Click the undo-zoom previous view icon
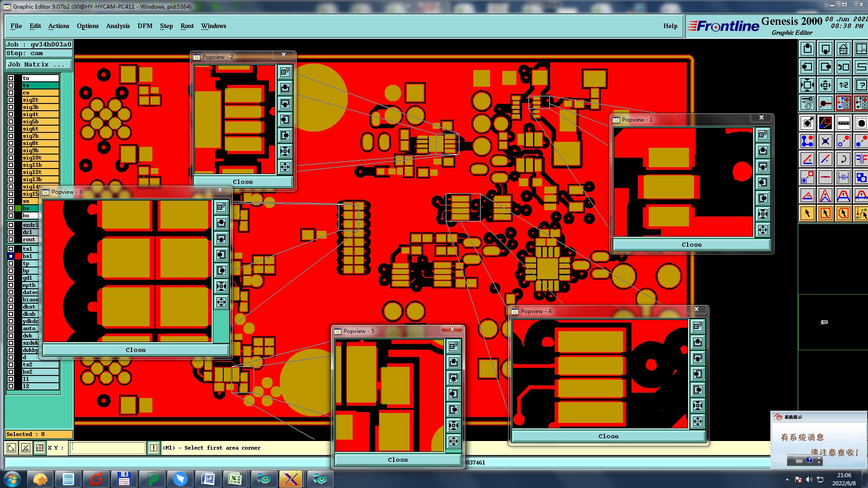 point(843,67)
